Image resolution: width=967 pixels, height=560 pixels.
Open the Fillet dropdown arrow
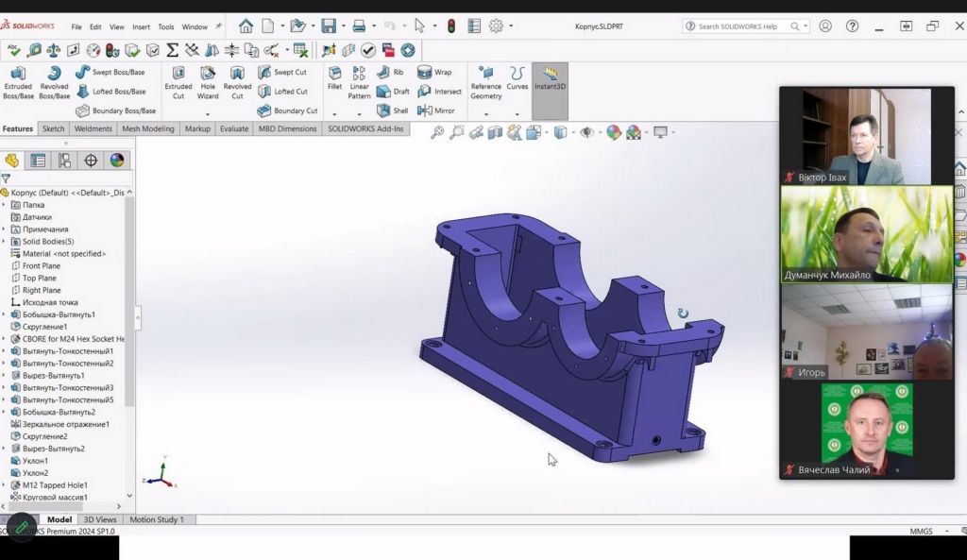pyautogui.click(x=334, y=114)
